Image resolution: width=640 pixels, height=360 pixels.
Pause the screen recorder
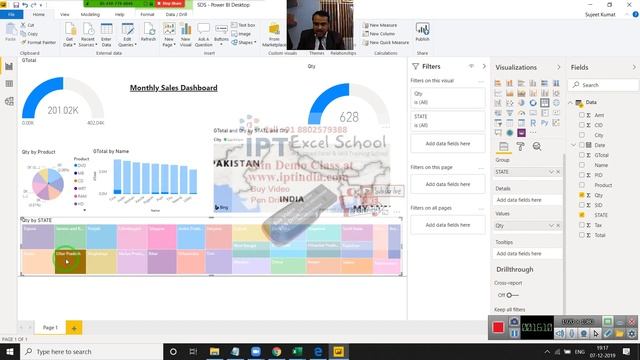point(514,333)
